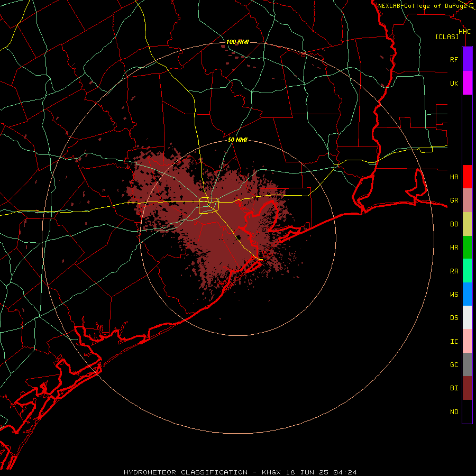Click the HHC product code text
This screenshot has height=476, width=476.
tap(464, 32)
